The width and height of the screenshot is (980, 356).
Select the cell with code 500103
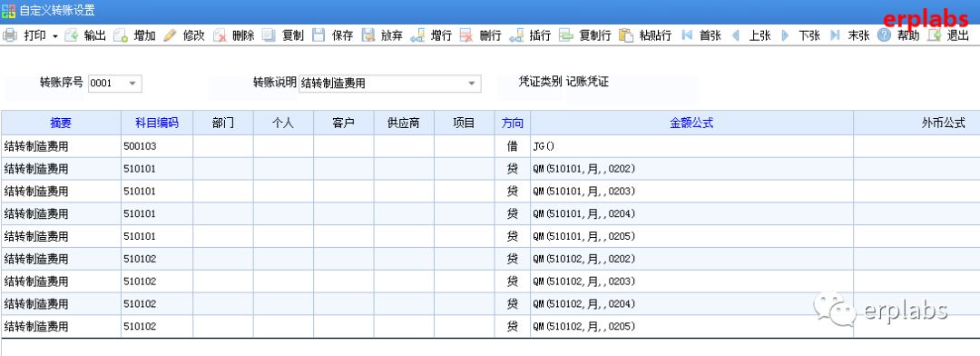(x=157, y=146)
